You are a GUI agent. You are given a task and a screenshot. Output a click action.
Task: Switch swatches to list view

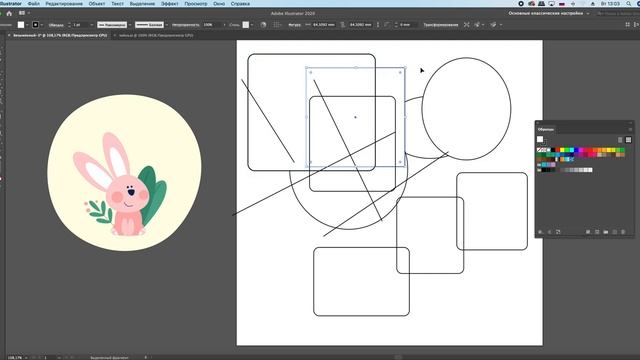pyautogui.click(x=620, y=140)
